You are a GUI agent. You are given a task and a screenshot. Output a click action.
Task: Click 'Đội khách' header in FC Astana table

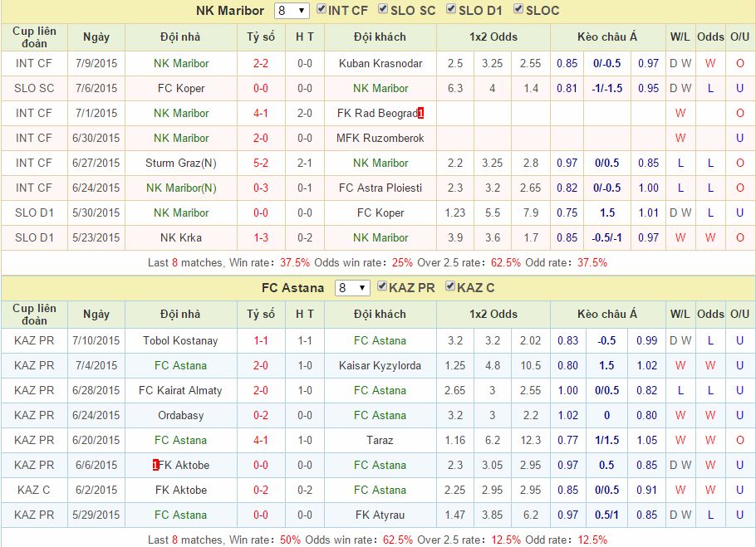tap(380, 315)
